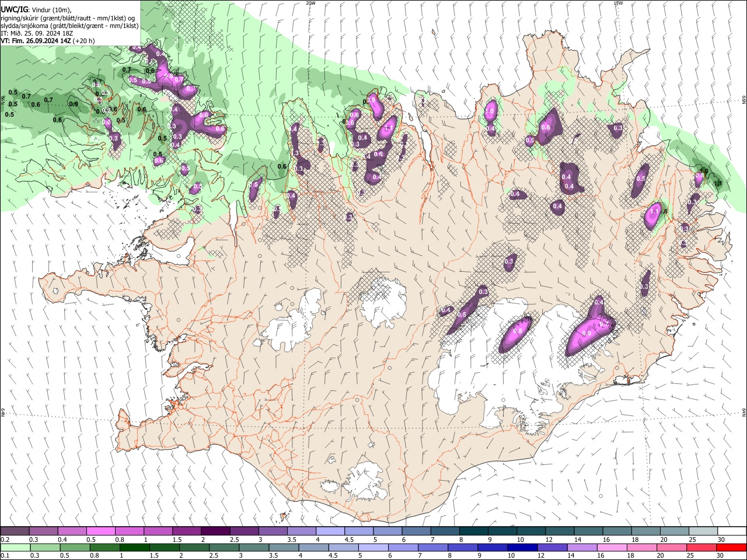The width and height of the screenshot is (747, 560).
Task: Choose the white 30 swatch in the upper snow legend
Action: (732, 531)
